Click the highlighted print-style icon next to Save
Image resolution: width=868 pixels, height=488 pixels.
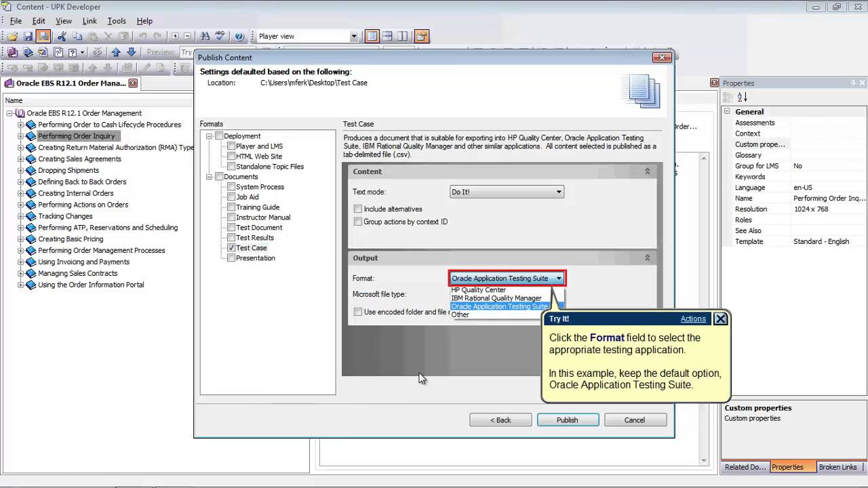click(43, 36)
